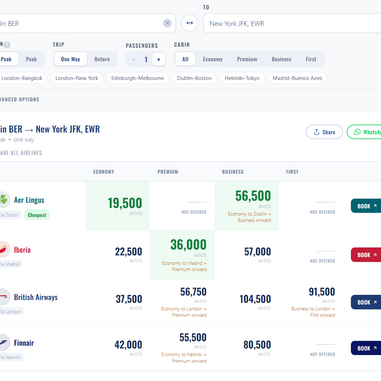
Task: Click the British Airways logo icon
Action: (x=4, y=297)
